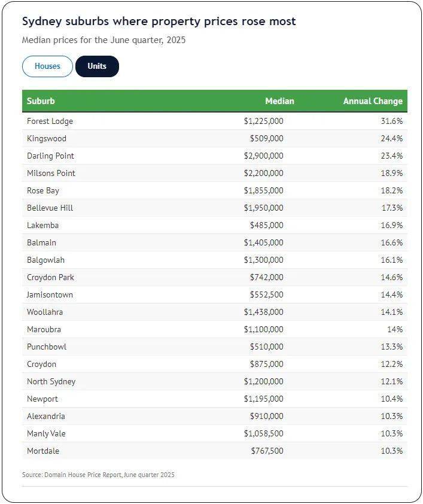Click the Rose Bay suburb name
Screen dimensions: 423x504
(43, 190)
